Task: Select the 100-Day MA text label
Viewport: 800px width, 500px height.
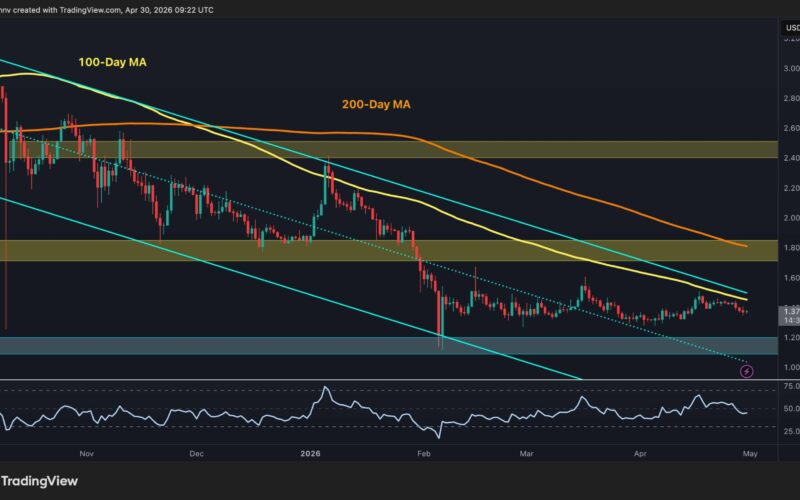Action: (112, 62)
